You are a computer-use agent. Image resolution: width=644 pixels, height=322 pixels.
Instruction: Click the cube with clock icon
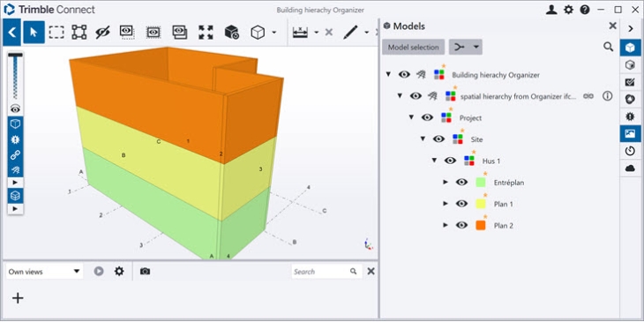click(232, 32)
